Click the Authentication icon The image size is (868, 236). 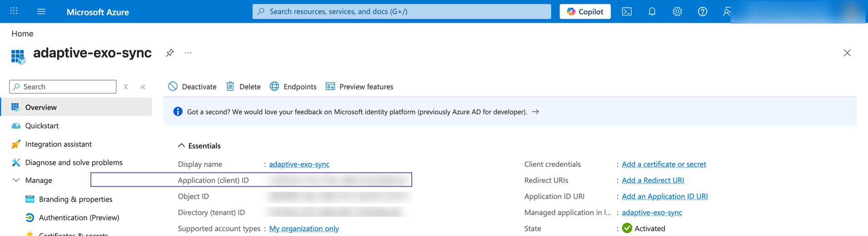tap(30, 218)
